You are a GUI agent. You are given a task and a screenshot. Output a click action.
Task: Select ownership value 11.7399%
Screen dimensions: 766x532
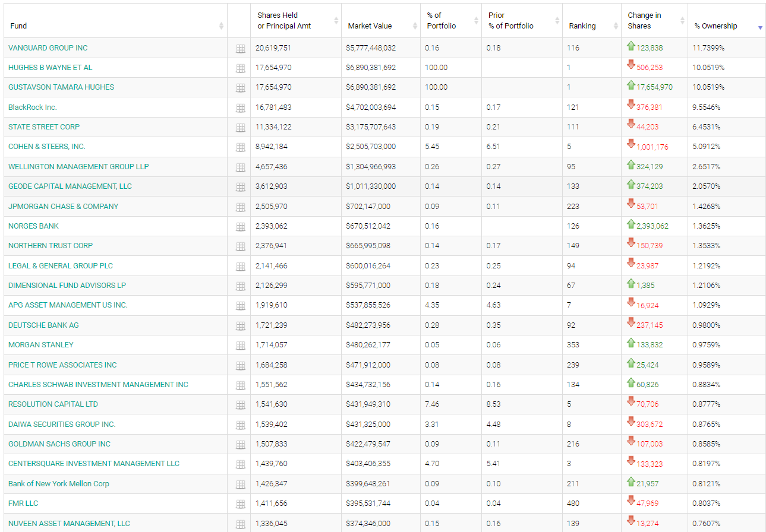pos(708,48)
